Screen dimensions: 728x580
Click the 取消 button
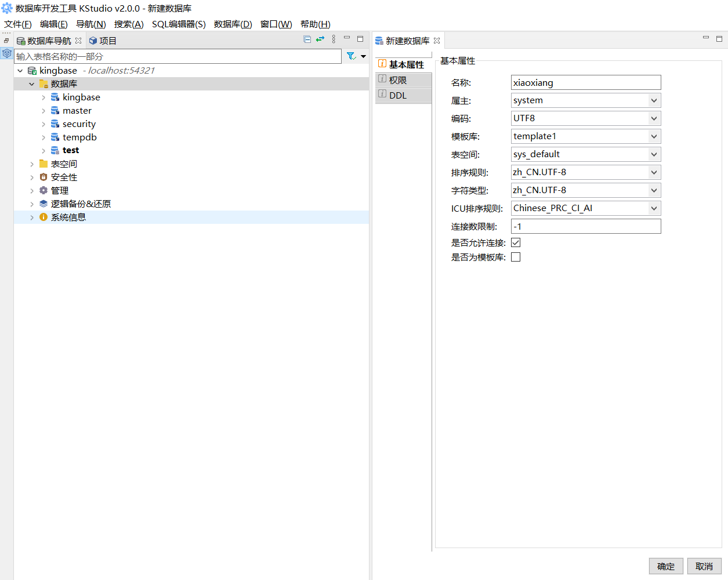pyautogui.click(x=704, y=566)
